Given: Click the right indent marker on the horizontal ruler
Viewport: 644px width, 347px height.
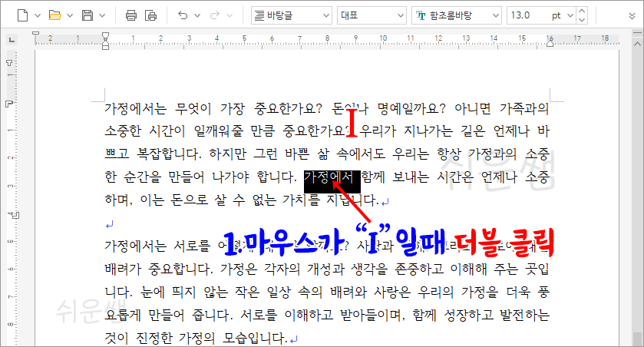Looking at the screenshot, I should pos(550,43).
